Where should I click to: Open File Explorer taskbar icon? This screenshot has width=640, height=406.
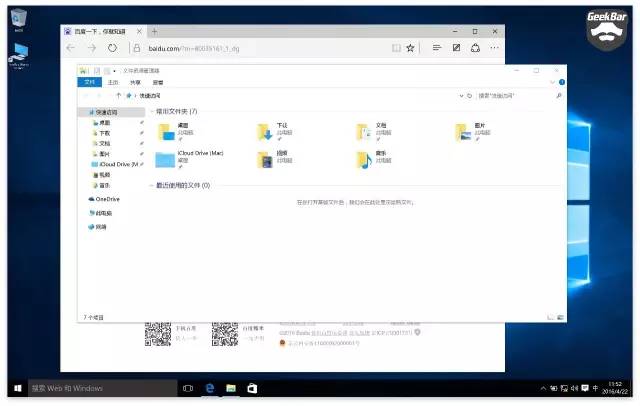click(x=231, y=388)
